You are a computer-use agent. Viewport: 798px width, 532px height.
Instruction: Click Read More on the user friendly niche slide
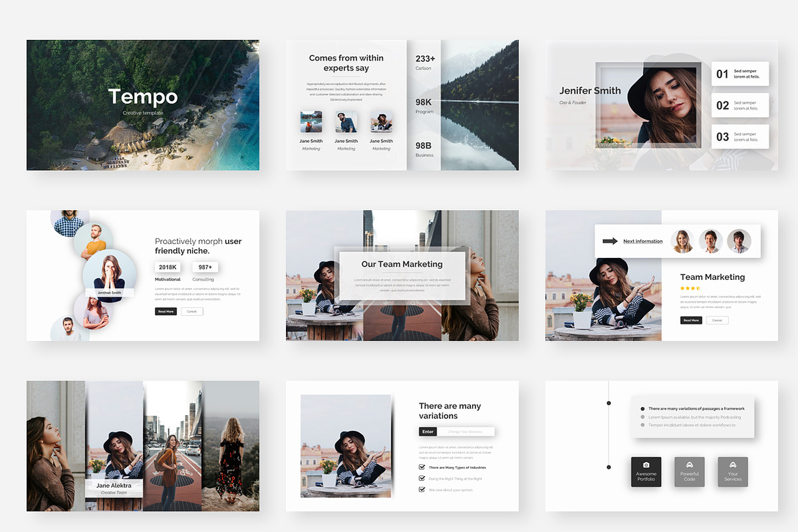coord(166,311)
